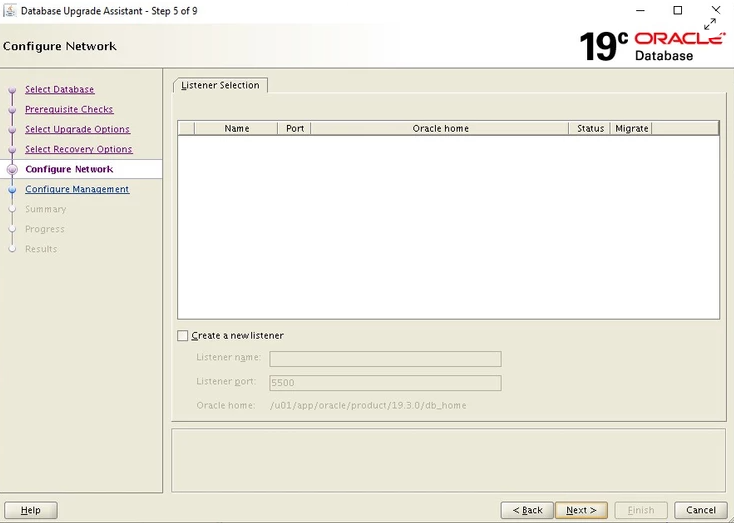The image size is (734, 526).
Task: Click the Cancel button
Action: point(701,510)
